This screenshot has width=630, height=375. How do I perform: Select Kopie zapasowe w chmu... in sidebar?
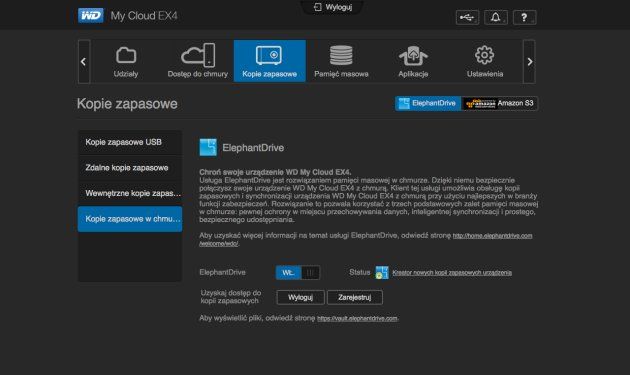(130, 219)
